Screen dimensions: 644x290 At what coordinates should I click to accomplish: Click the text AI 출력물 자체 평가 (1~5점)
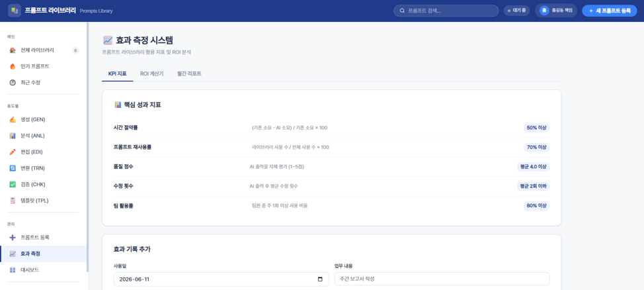pyautogui.click(x=277, y=167)
